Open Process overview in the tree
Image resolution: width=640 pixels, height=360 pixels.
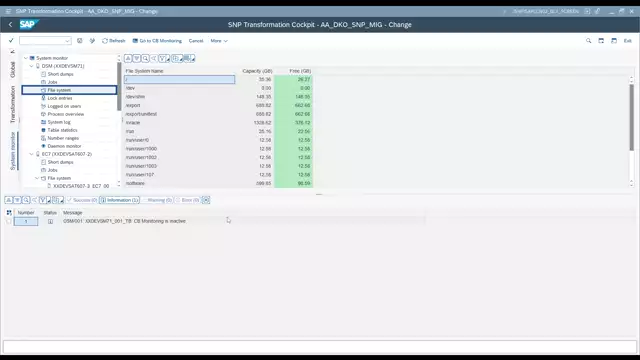click(x=66, y=114)
